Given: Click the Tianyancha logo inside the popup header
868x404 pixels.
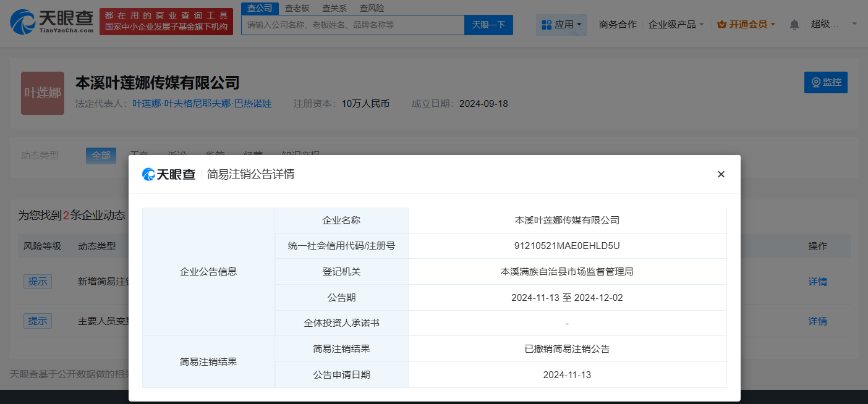Looking at the screenshot, I should click(171, 174).
